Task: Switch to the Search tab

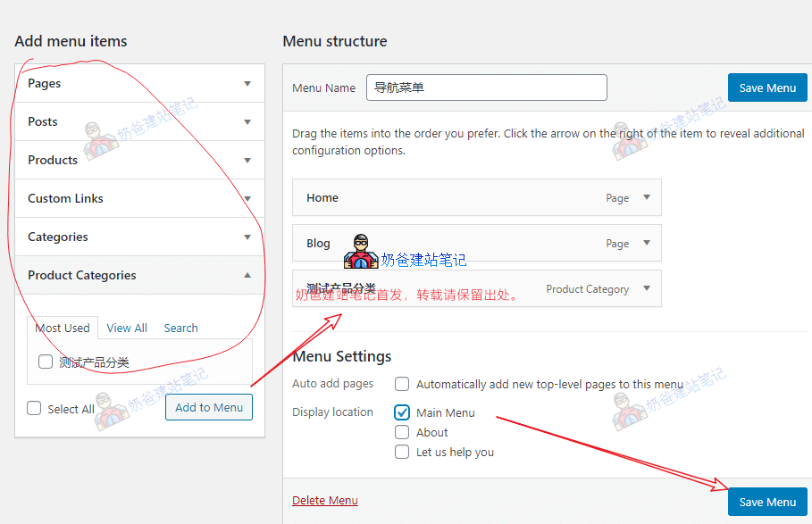Action: click(x=180, y=328)
